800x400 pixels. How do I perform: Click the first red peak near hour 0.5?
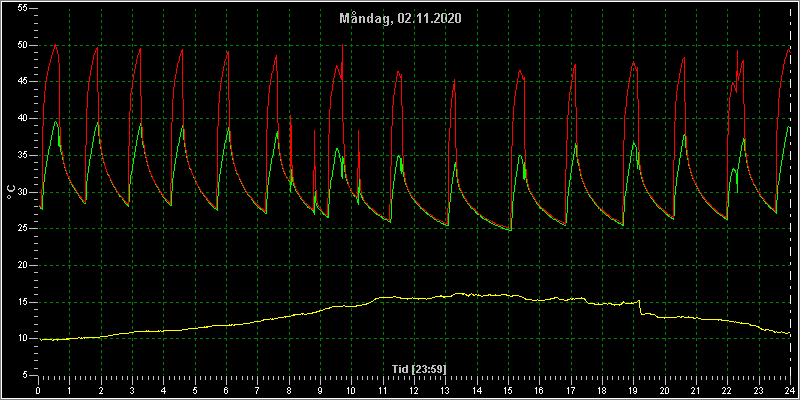click(x=55, y=45)
